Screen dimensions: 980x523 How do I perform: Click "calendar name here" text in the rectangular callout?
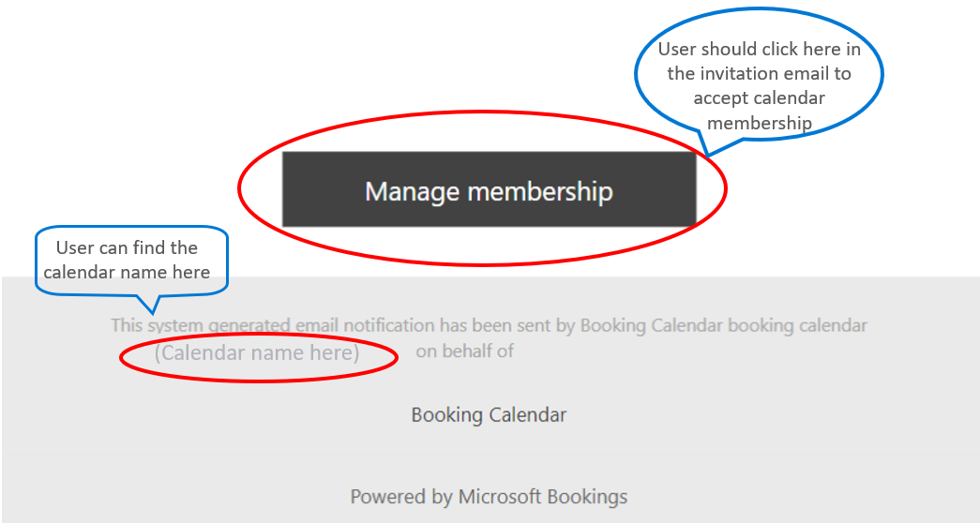127,273
